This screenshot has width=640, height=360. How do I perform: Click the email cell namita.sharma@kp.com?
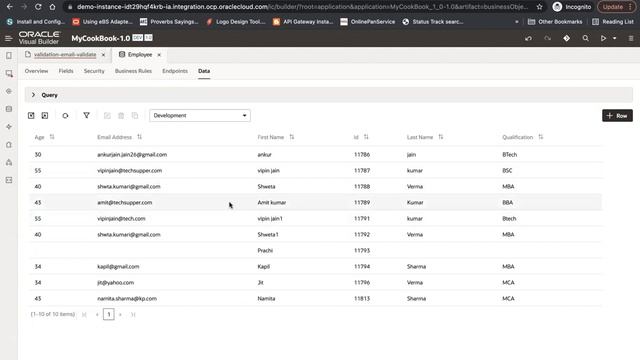click(x=127, y=298)
